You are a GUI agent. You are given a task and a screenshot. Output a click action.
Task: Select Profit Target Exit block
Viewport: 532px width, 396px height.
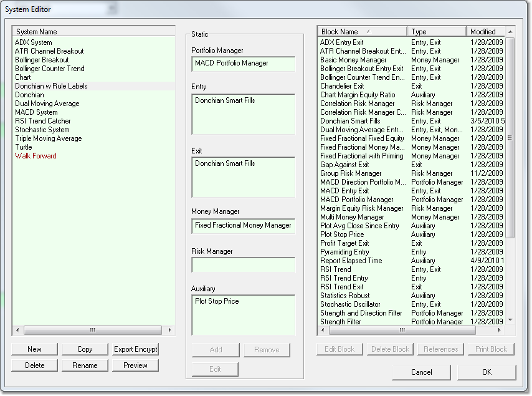click(344, 243)
